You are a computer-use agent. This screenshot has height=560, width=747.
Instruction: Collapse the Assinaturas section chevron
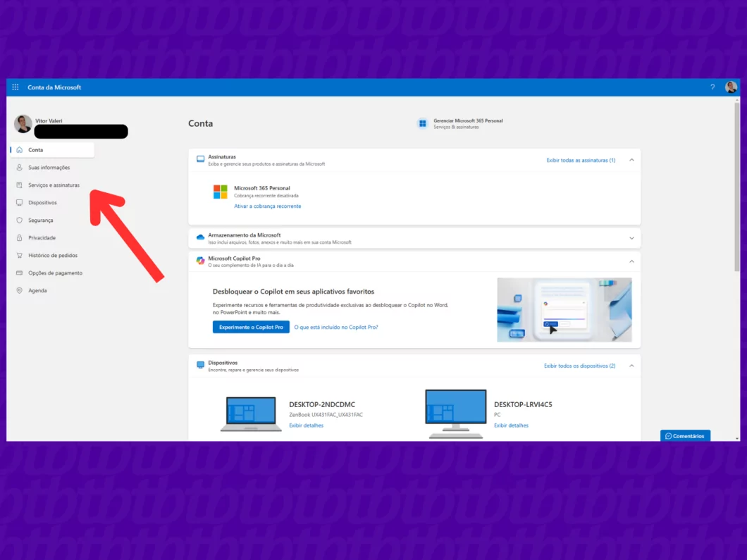[x=631, y=160]
